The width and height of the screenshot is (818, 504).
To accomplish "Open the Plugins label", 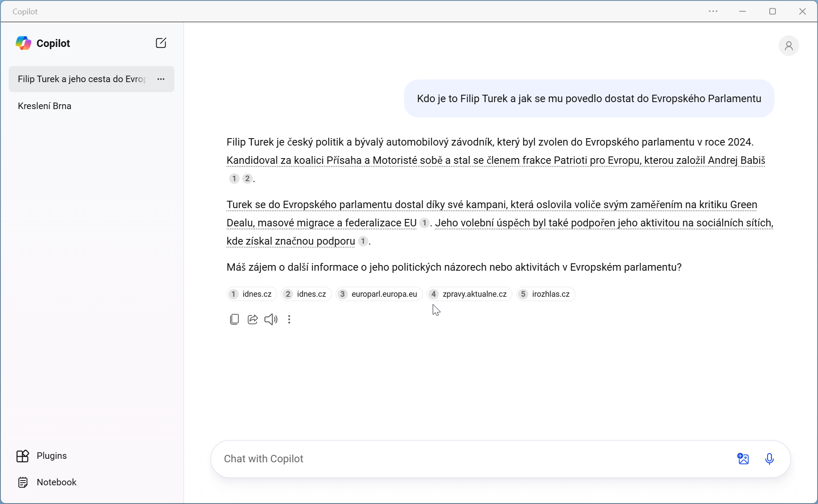I will pos(52,456).
